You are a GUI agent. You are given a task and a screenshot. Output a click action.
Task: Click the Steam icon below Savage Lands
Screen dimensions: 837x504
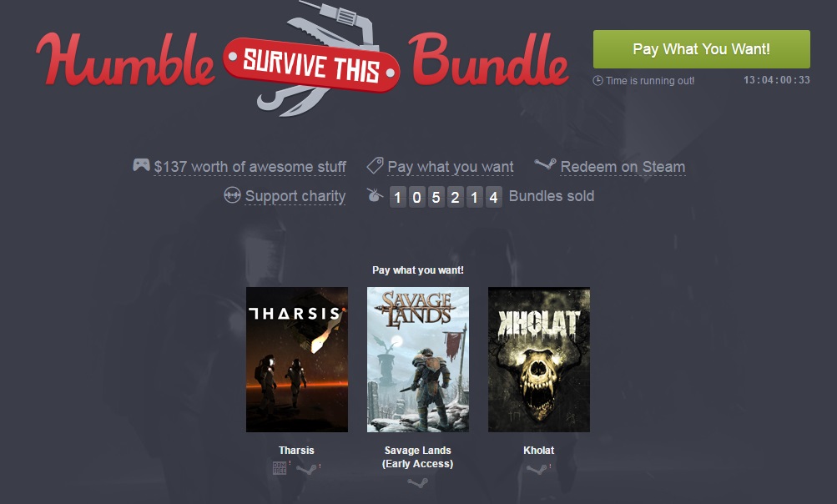(x=417, y=482)
